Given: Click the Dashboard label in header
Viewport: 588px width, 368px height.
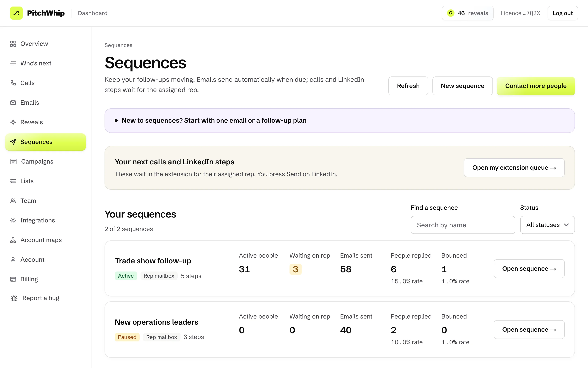Looking at the screenshot, I should [92, 13].
